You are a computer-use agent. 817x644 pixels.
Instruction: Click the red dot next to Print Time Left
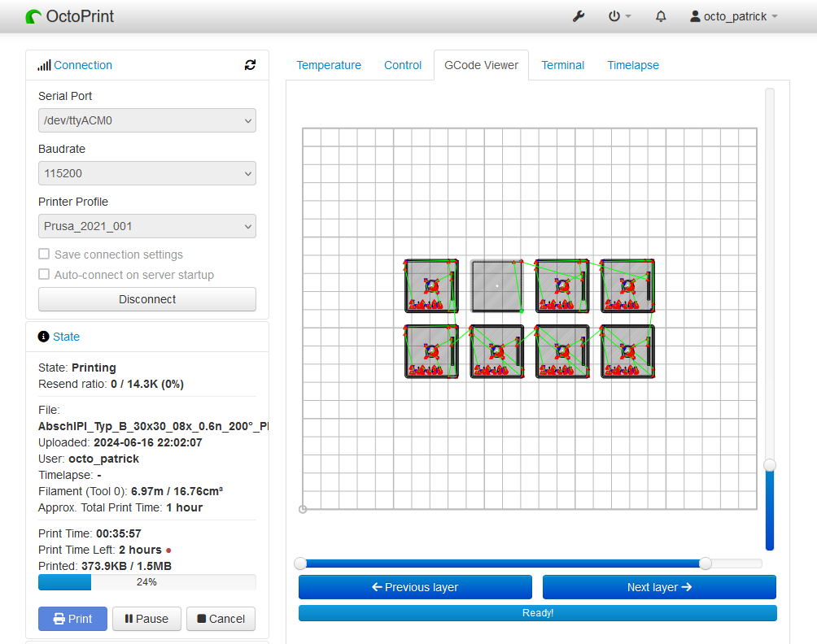(x=168, y=550)
